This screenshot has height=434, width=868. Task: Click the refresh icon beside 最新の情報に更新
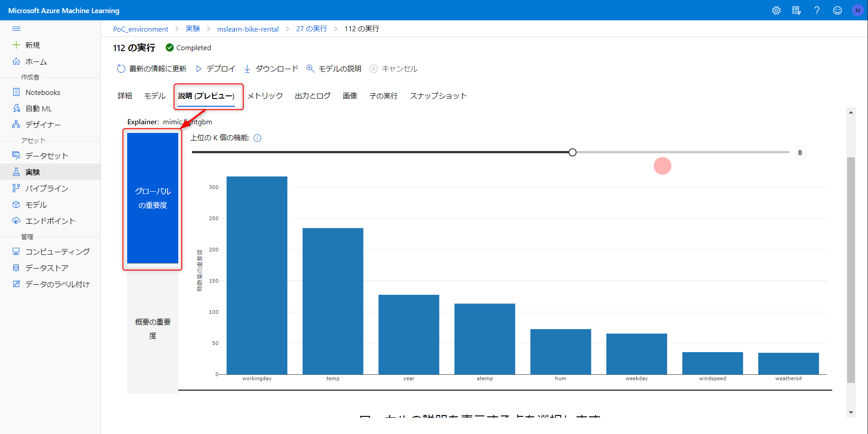pos(121,69)
